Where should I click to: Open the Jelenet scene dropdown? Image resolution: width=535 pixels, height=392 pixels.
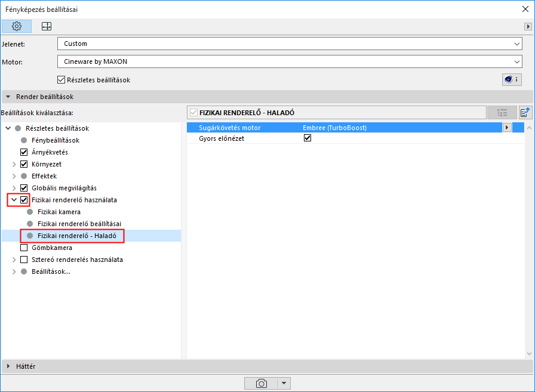[x=290, y=44]
